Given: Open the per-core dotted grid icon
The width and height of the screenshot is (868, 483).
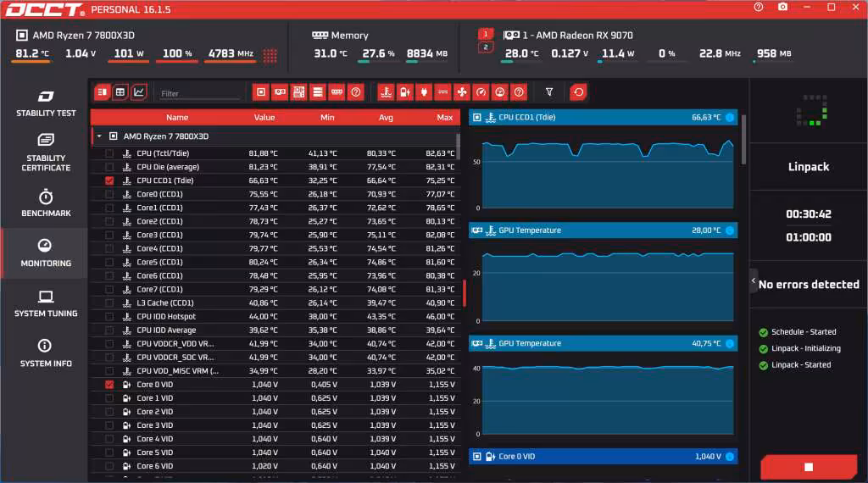Looking at the screenshot, I should [270, 55].
